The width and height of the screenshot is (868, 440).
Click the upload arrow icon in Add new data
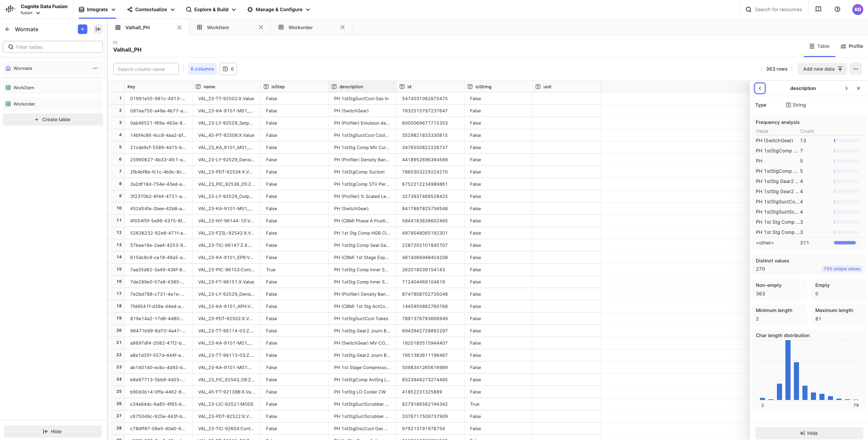click(840, 69)
